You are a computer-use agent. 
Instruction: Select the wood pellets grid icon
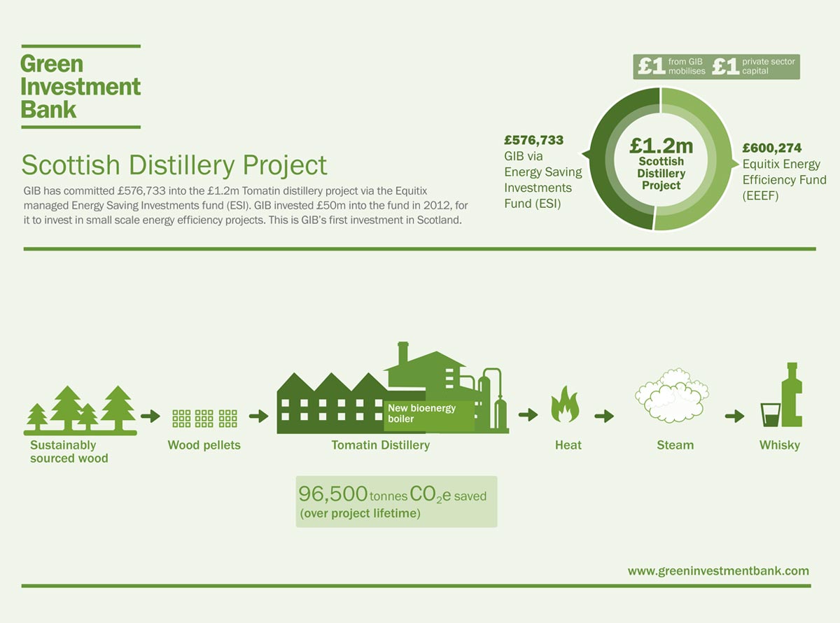(204, 419)
